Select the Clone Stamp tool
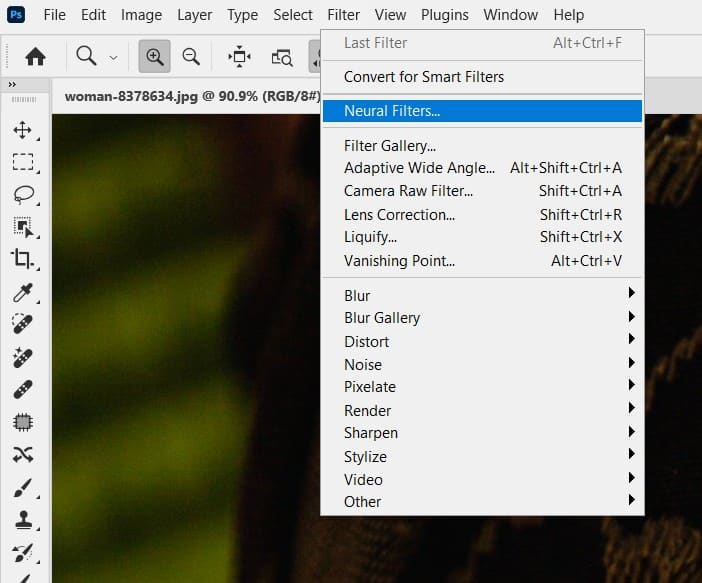This screenshot has height=583, width=702. (x=23, y=520)
